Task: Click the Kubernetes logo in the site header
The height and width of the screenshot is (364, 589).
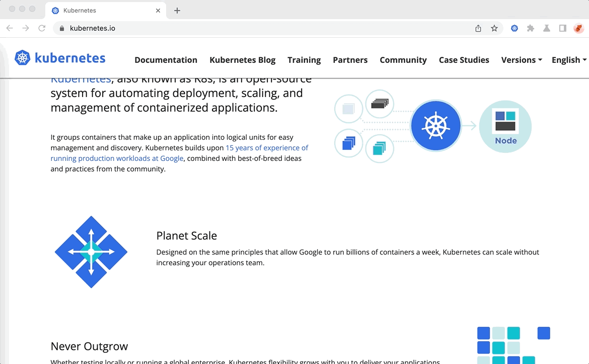Action: click(60, 58)
